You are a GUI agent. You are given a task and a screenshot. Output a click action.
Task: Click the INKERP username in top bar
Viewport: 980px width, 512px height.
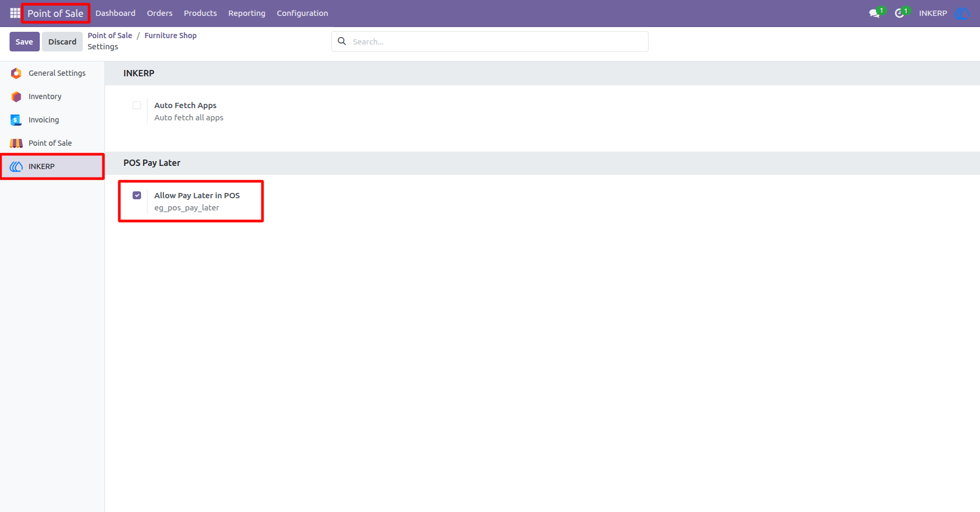933,13
